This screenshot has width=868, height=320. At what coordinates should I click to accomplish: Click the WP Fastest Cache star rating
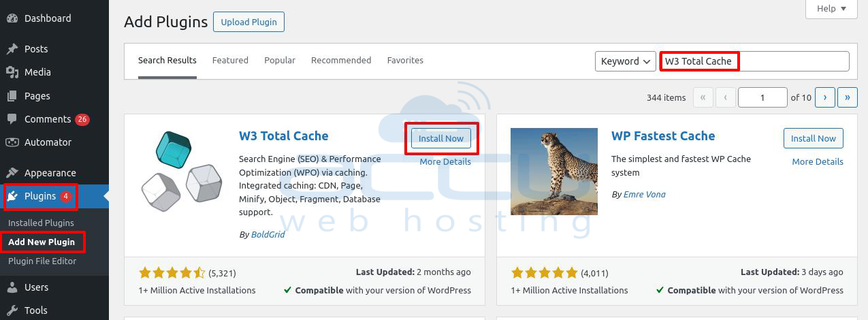(545, 273)
